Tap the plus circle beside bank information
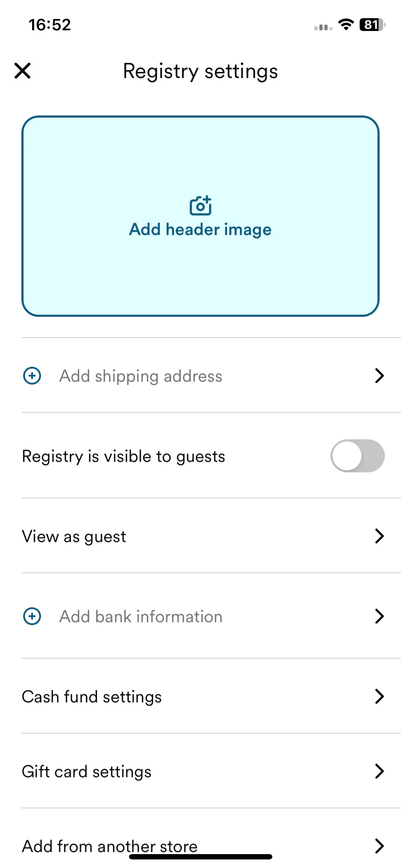Screen dimensions: 401x868 [32, 616]
